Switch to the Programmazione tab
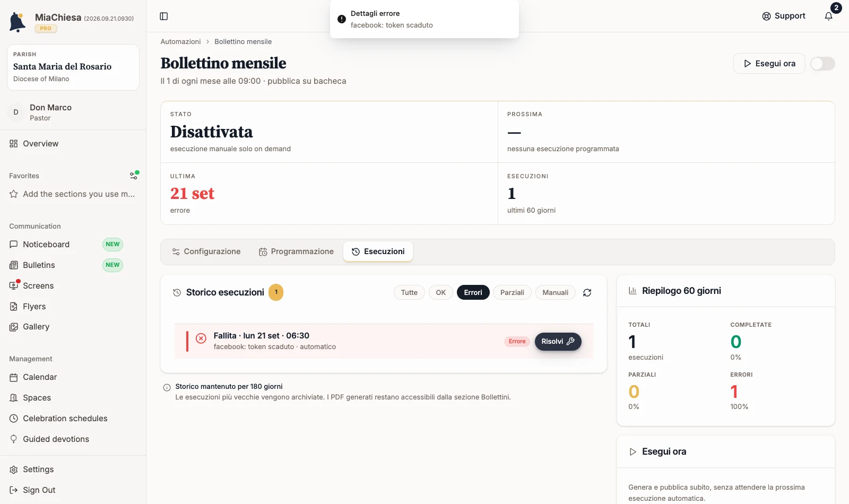 296,252
